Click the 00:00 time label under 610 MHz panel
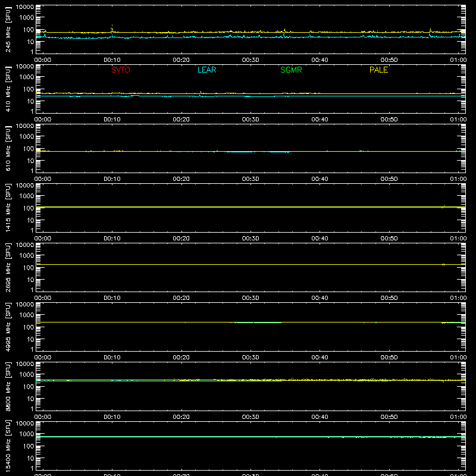Screen dimensions: 476x476 pyautogui.click(x=43, y=179)
